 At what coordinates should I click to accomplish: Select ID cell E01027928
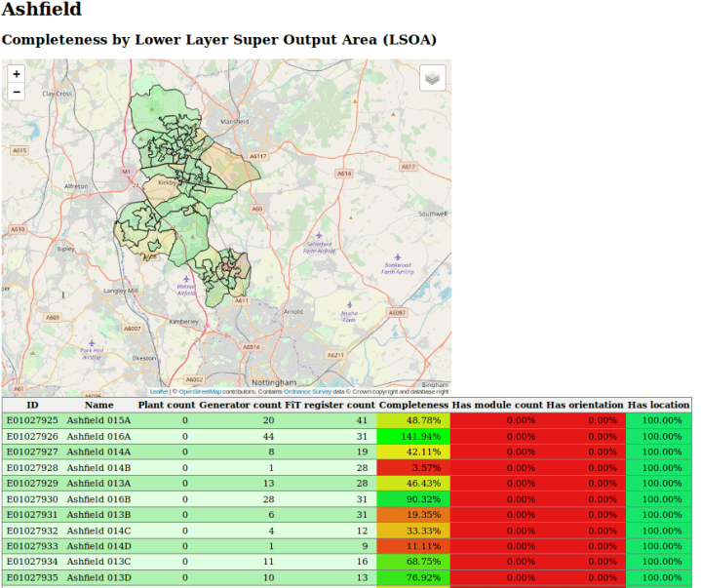coord(32,468)
